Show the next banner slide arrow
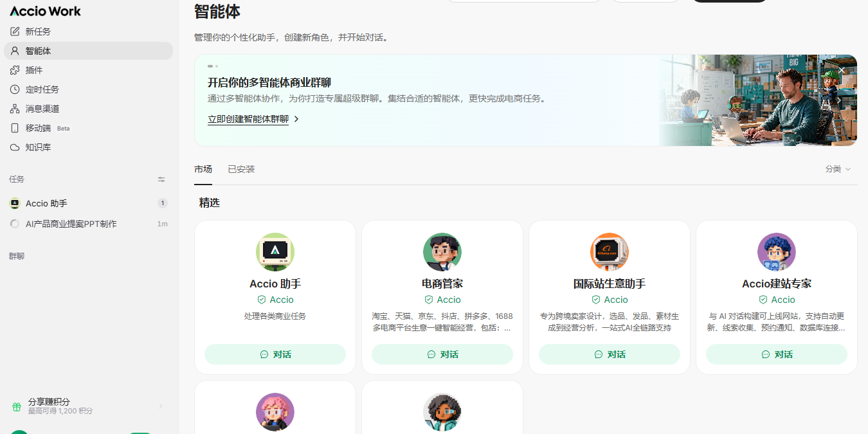 coord(839,100)
